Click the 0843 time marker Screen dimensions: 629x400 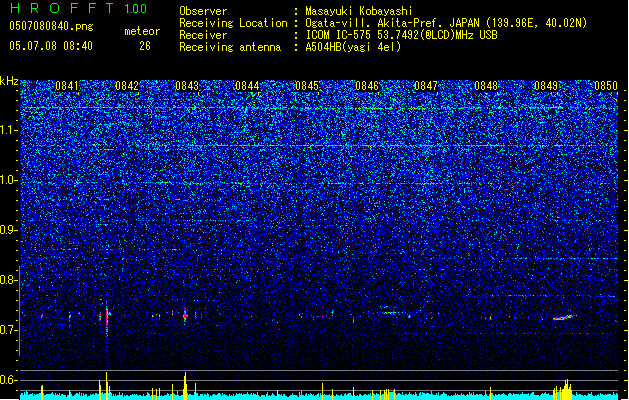click(x=187, y=86)
